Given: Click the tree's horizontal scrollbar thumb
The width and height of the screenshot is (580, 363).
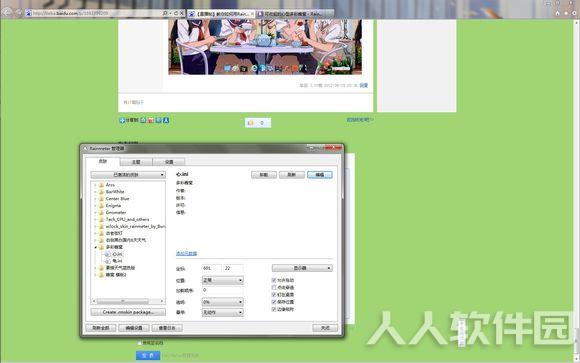Looking at the screenshot, I should (123, 301).
